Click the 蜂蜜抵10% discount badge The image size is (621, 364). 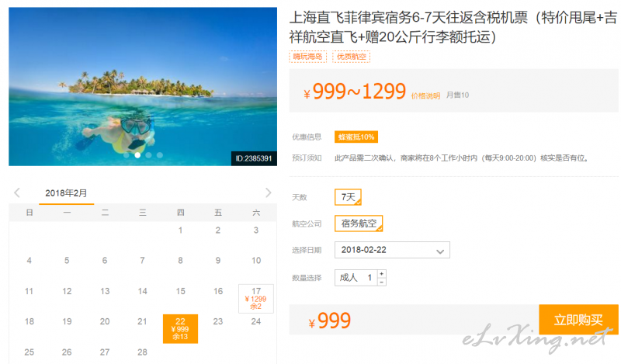pyautogui.click(x=356, y=137)
